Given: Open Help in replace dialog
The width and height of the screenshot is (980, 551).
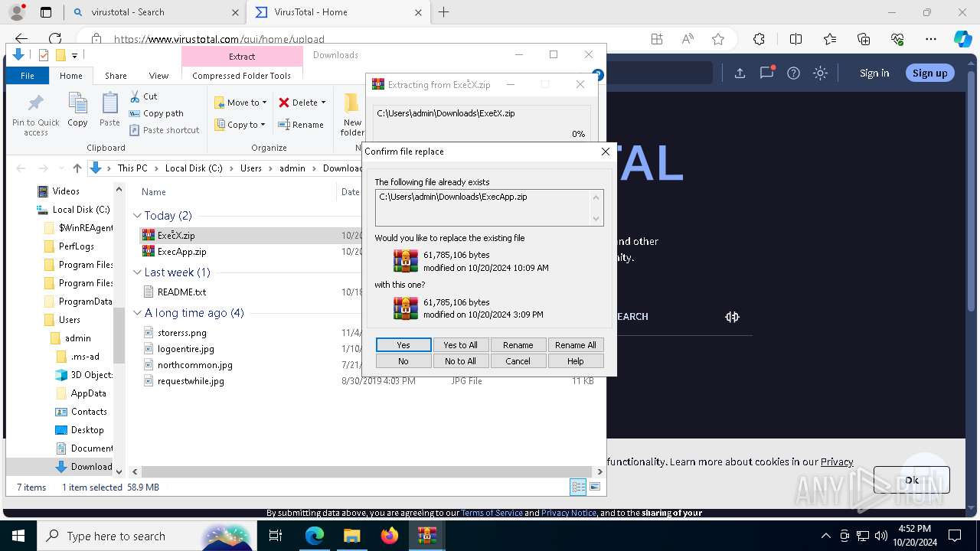Looking at the screenshot, I should click(576, 361).
